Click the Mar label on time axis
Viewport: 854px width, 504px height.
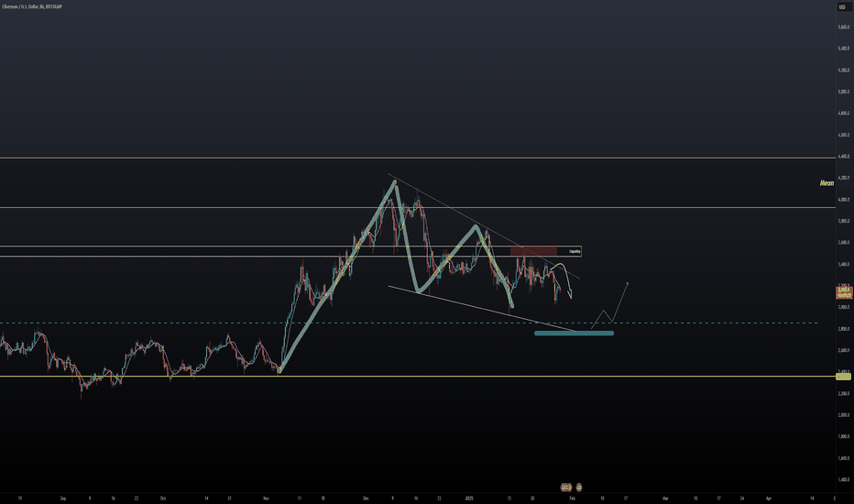665,498
